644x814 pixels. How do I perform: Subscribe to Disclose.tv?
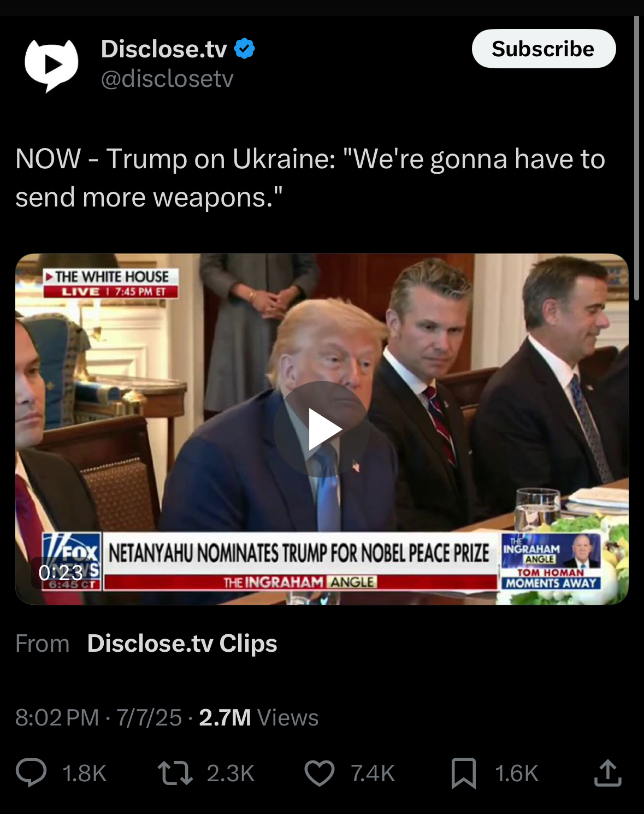click(x=543, y=49)
